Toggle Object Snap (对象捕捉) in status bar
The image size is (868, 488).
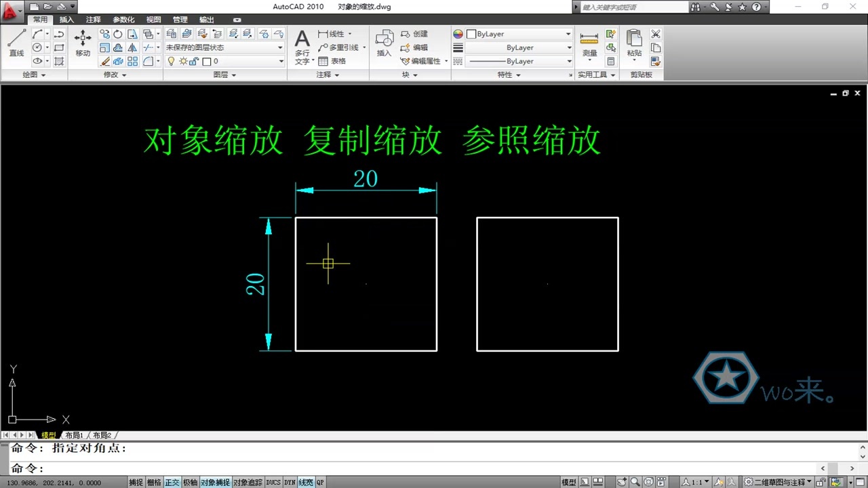tap(215, 482)
